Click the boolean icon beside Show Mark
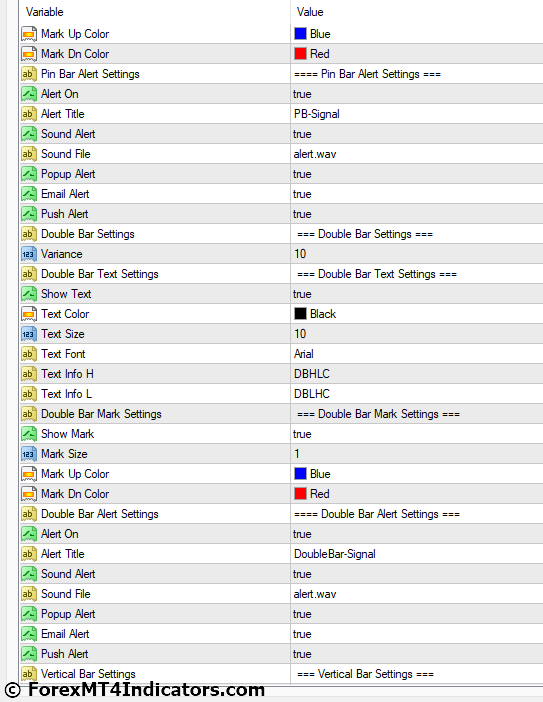This screenshot has height=702, width=543. click(x=29, y=434)
